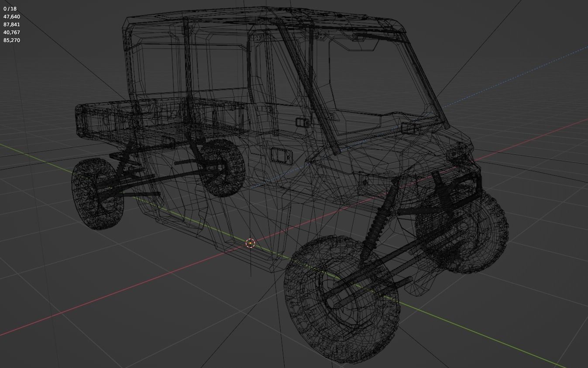Click the '0 / 18' objects statistic
Image resolution: width=588 pixels, height=368 pixels.
10,9
